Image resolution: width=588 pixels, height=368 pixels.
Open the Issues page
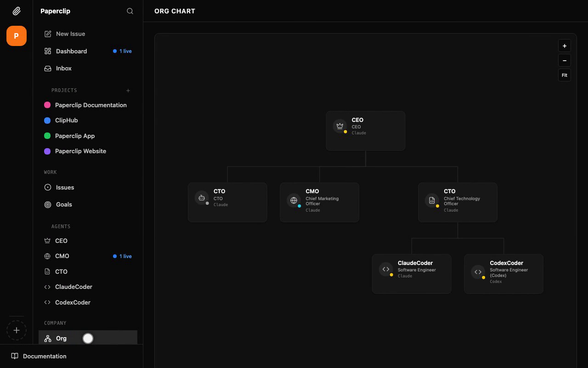pyautogui.click(x=88, y=187)
